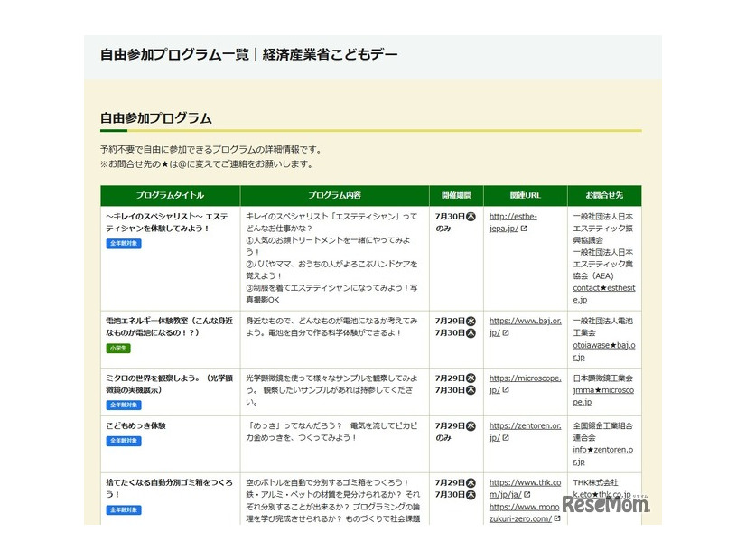Click the プログラム内容 column header
This screenshot has height=560, width=746.
click(x=334, y=195)
